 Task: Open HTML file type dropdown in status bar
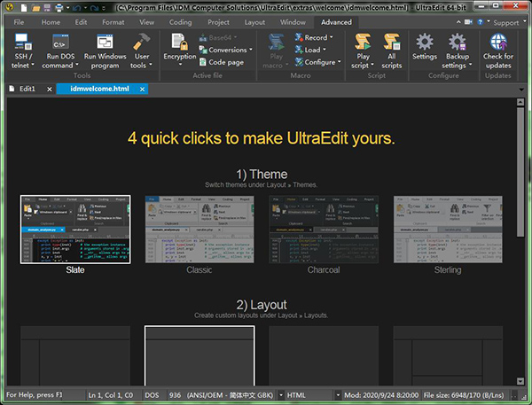[338, 395]
